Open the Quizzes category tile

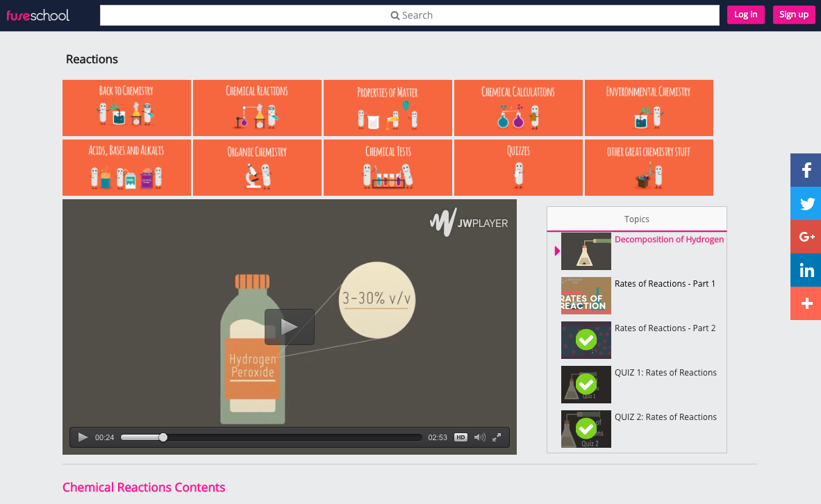[x=518, y=167]
